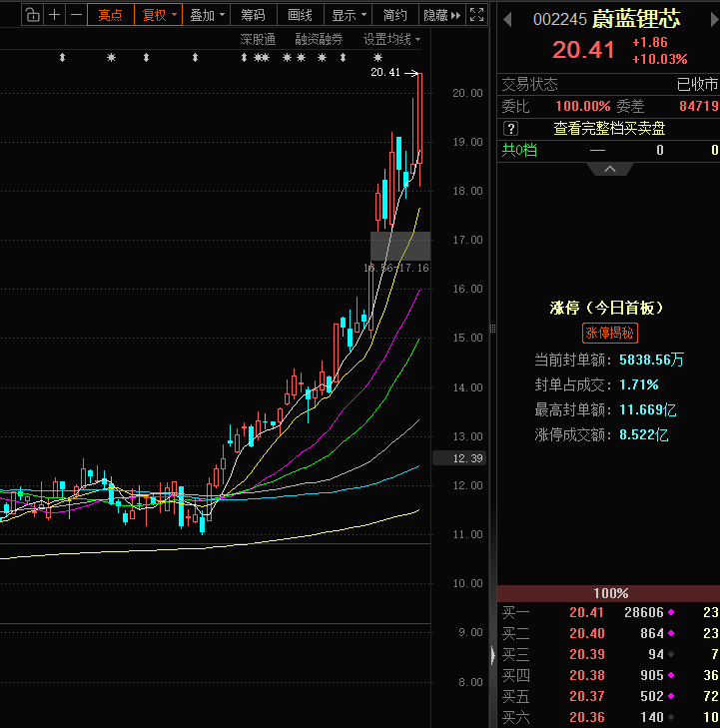The width and height of the screenshot is (720, 728).
Task: Click 委比 value 100.00%
Action: tap(583, 106)
